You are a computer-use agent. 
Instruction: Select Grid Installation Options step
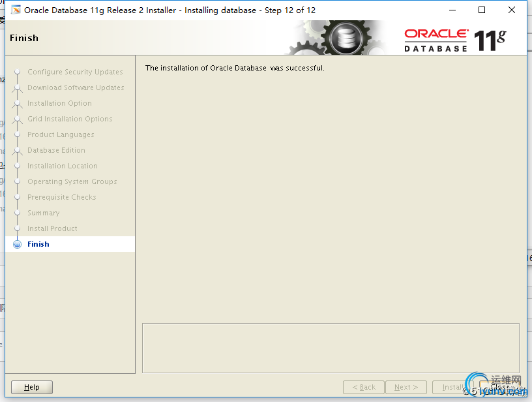[x=70, y=119]
